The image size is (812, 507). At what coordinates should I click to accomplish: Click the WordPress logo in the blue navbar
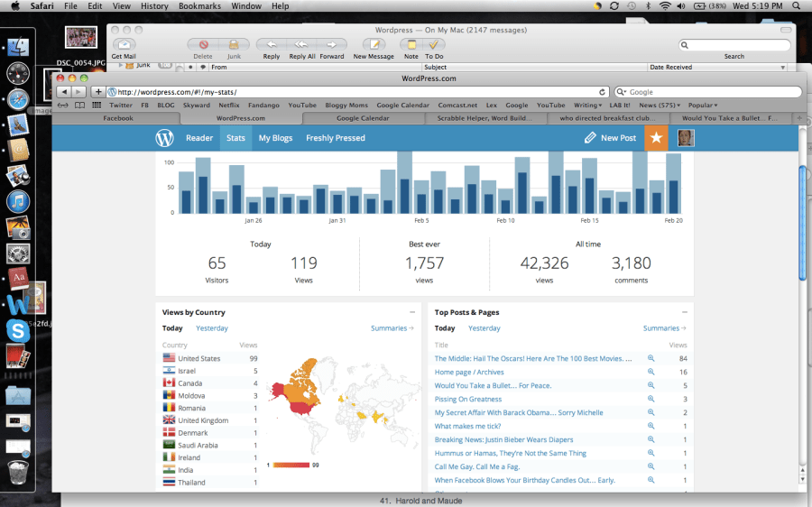tap(164, 138)
